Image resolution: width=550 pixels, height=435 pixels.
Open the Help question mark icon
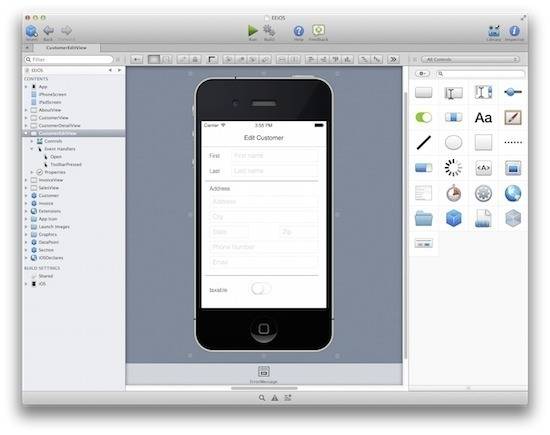click(299, 31)
